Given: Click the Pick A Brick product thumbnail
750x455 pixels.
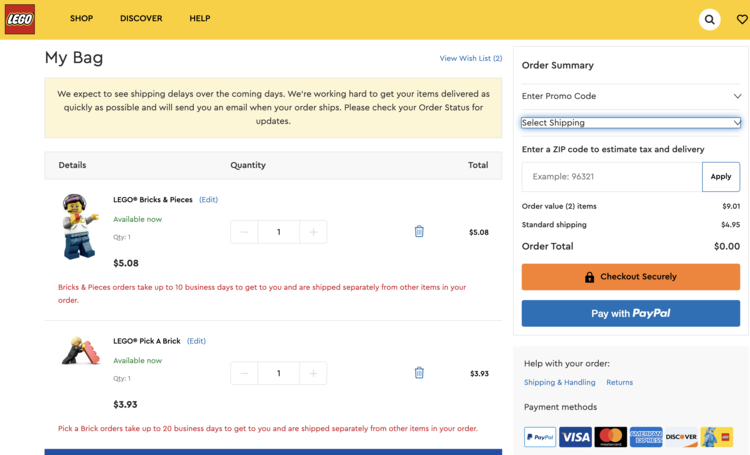Looking at the screenshot, I should [81, 351].
